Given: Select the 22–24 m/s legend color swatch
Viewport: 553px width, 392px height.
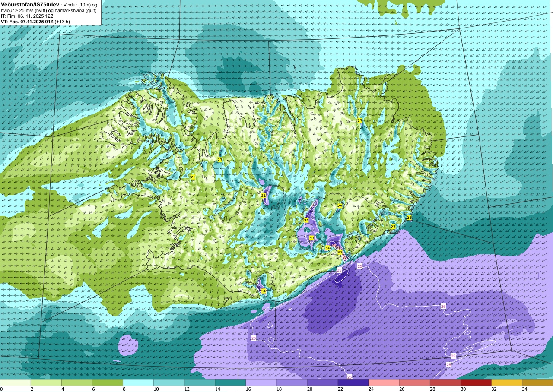Looking at the screenshot, I should click(353, 383).
